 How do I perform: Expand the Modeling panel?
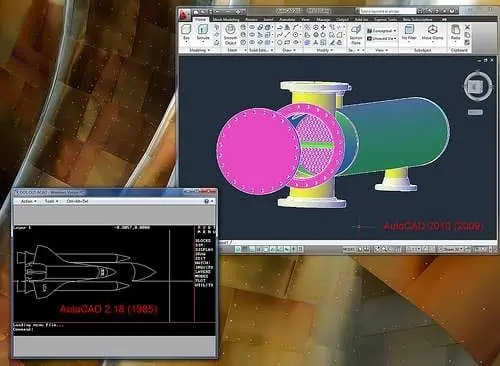[200, 50]
